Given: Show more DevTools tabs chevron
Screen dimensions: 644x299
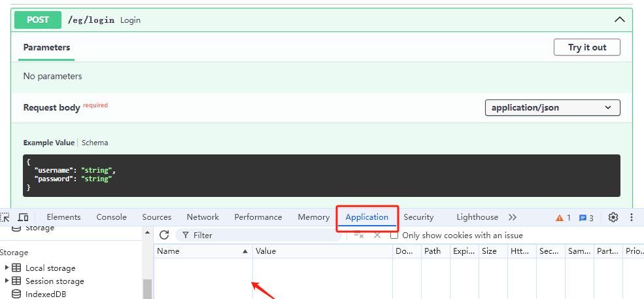Looking at the screenshot, I should (x=512, y=217).
